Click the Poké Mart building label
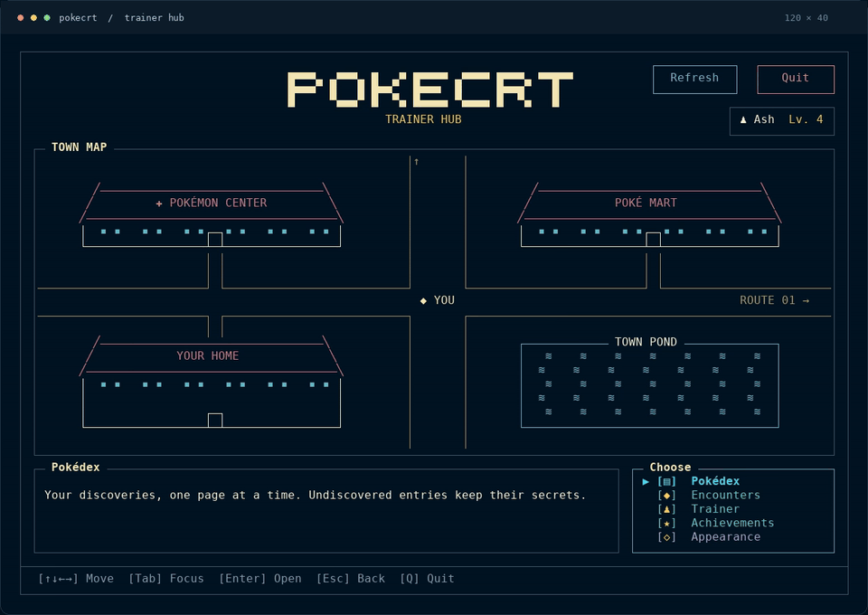This screenshot has height=615, width=868. tap(646, 203)
